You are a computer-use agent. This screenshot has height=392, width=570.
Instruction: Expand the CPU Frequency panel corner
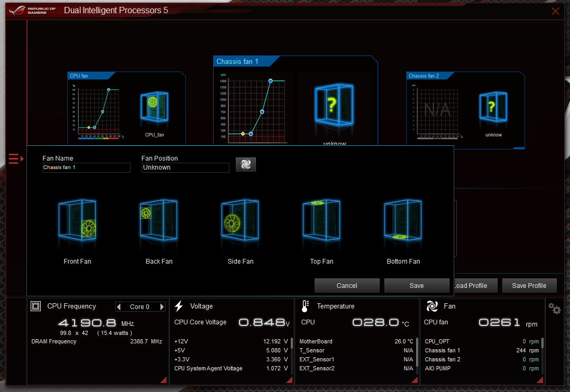[x=164, y=380]
